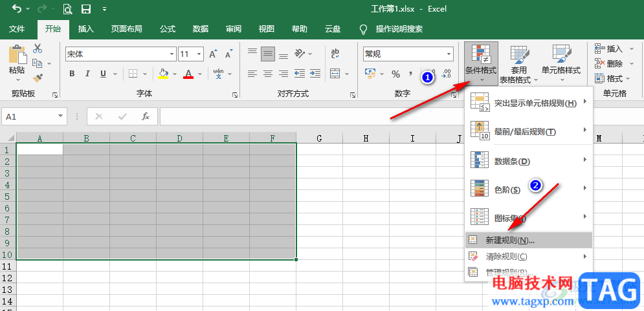Open 清除规则 submenu

click(529, 257)
